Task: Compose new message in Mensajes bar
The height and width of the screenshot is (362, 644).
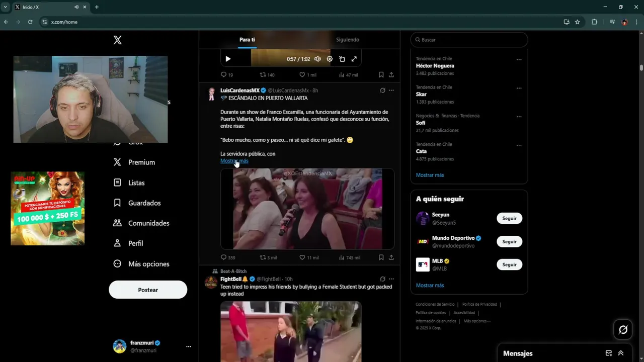Action: 608,353
